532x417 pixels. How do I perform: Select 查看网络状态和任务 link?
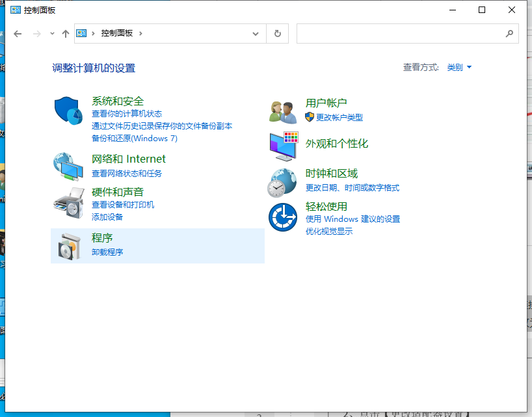(x=127, y=174)
